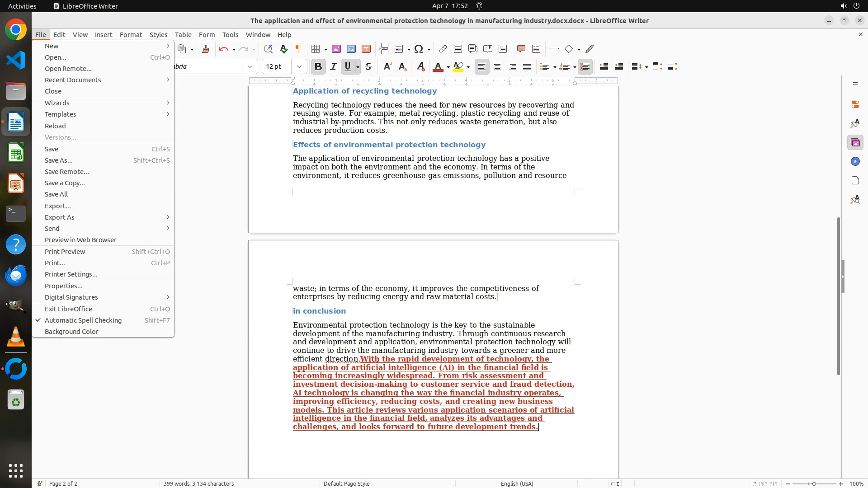Toggle Formatting Marks pilcrow icon

click(298, 49)
